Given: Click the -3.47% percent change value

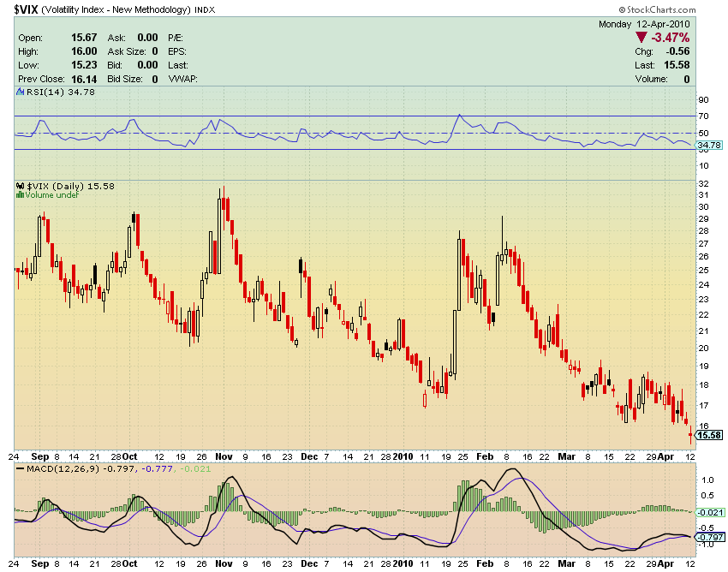Looking at the screenshot, I should point(671,38).
